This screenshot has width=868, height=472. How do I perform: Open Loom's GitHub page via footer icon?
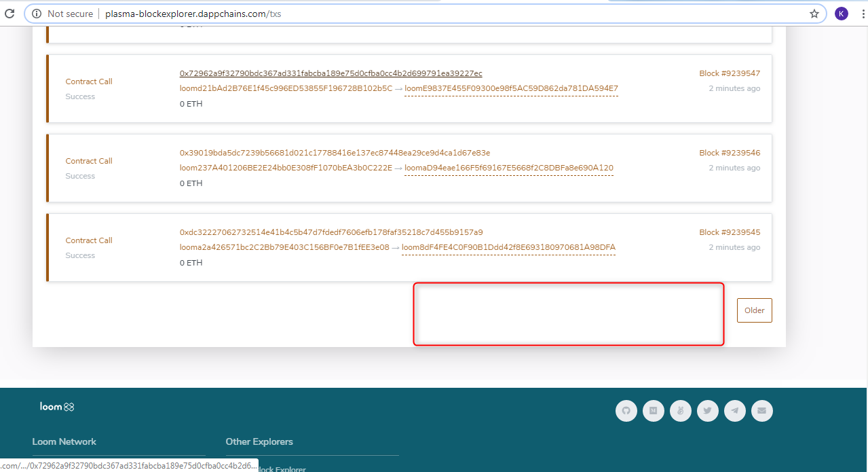[x=626, y=411]
